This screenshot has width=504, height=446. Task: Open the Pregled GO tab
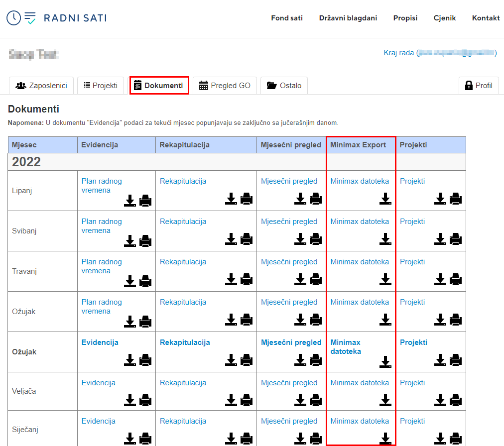[x=225, y=86]
